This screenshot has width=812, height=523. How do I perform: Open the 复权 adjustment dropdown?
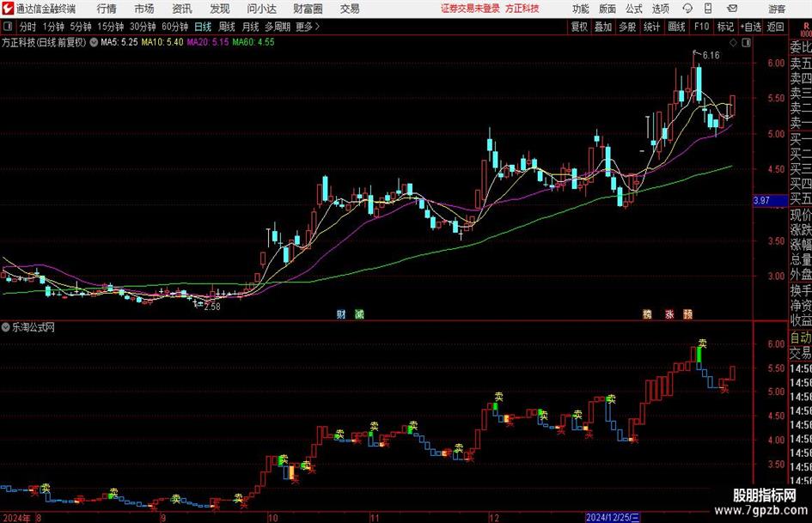(x=579, y=27)
